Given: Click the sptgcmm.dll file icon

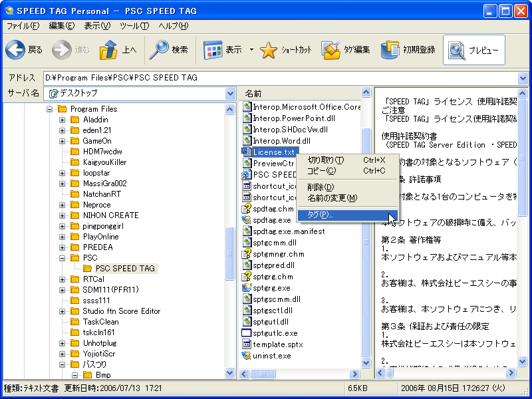Looking at the screenshot, I should (x=247, y=243).
